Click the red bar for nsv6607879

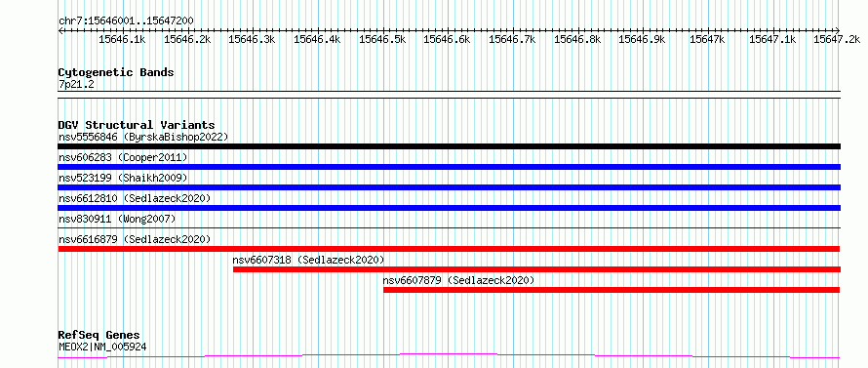pyautogui.click(x=612, y=290)
